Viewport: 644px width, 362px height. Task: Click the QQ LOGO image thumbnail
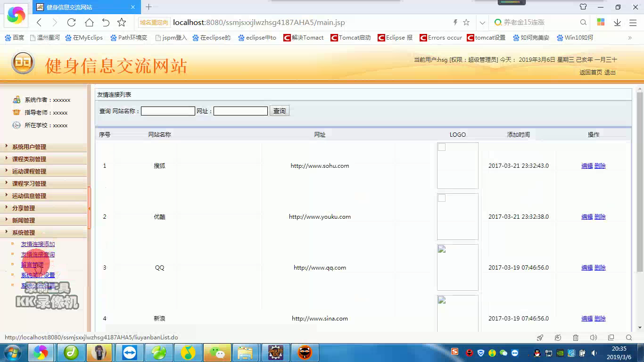tap(458, 267)
